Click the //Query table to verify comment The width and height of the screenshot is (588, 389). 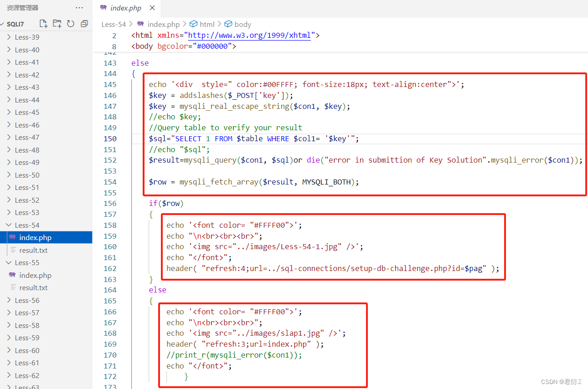(226, 128)
